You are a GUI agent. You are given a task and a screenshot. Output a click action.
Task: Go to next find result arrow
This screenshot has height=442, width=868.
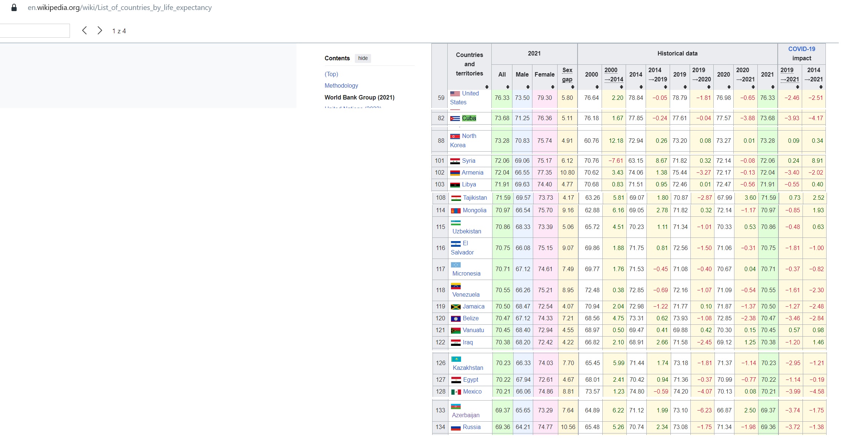[100, 30]
